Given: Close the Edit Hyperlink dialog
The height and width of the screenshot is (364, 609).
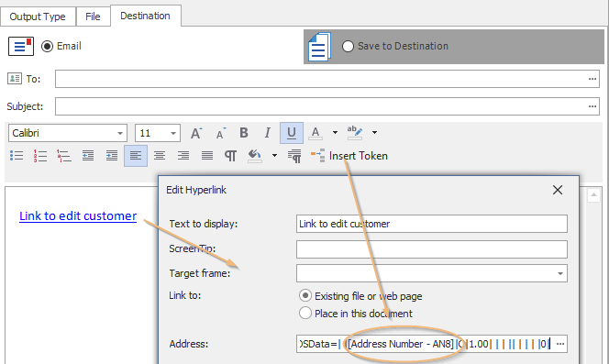Looking at the screenshot, I should click(x=558, y=190).
